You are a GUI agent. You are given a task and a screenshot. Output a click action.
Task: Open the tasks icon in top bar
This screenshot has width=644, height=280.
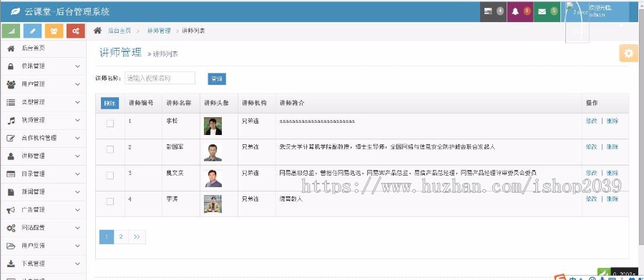click(x=488, y=11)
